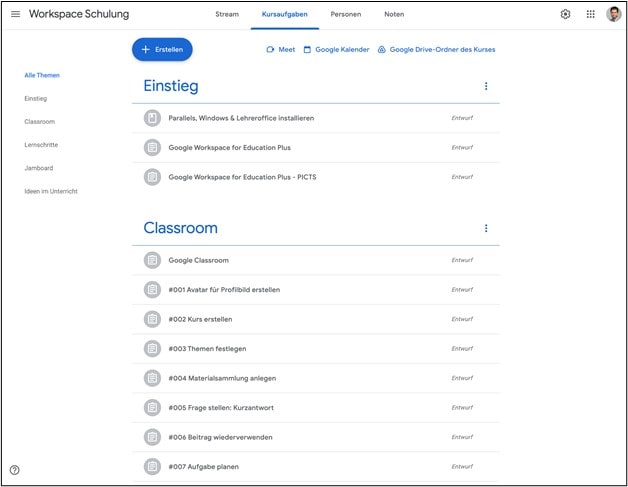Viewport: 628px width, 487px height.
Task: Click Entwurf status of #007 Aufgabe planen
Action: 462,467
